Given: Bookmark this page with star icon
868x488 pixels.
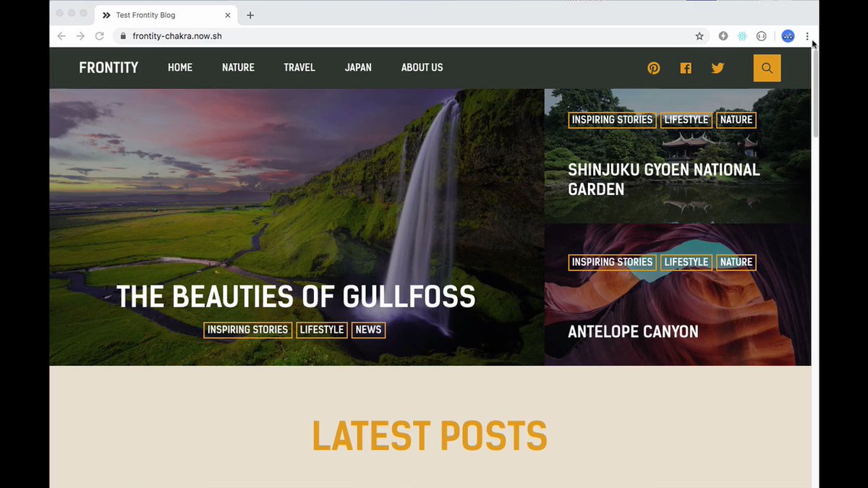Looking at the screenshot, I should pyautogui.click(x=699, y=36).
